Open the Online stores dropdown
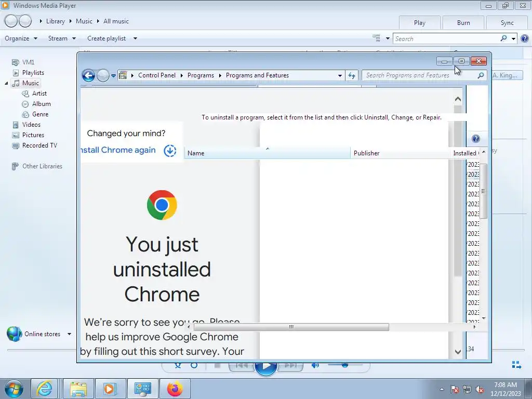 pyautogui.click(x=69, y=334)
